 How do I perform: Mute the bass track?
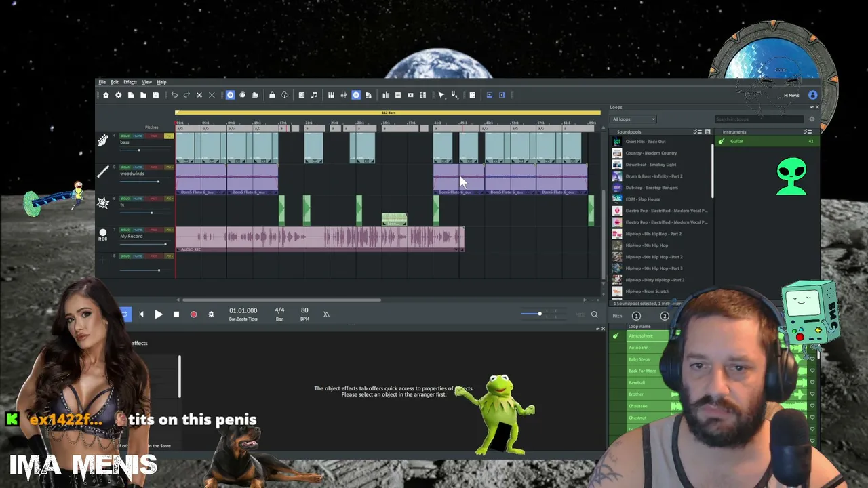pos(137,136)
